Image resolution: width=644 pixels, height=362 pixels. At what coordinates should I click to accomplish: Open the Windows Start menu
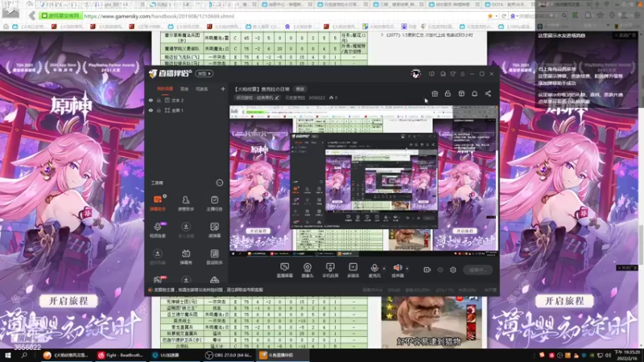(7, 355)
